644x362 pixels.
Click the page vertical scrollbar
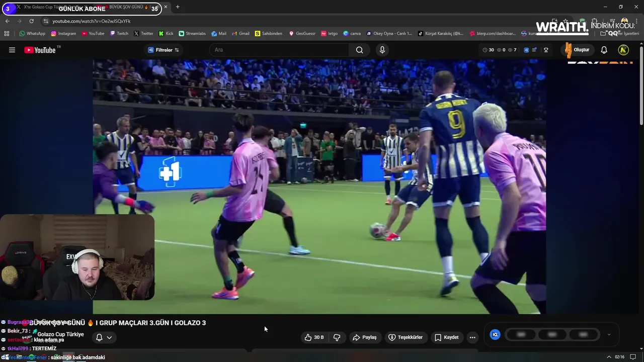[641, 85]
